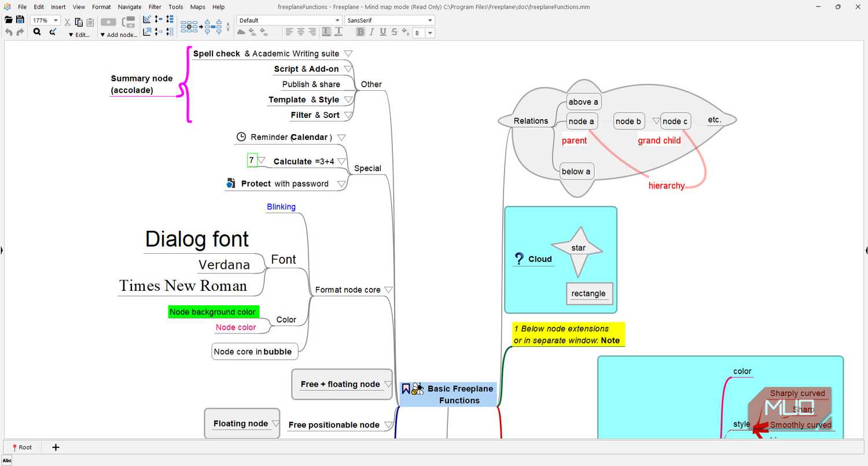Image resolution: width=868 pixels, height=466 pixels.
Task: Click text color bucket beside strikethrough
Action: (x=406, y=32)
